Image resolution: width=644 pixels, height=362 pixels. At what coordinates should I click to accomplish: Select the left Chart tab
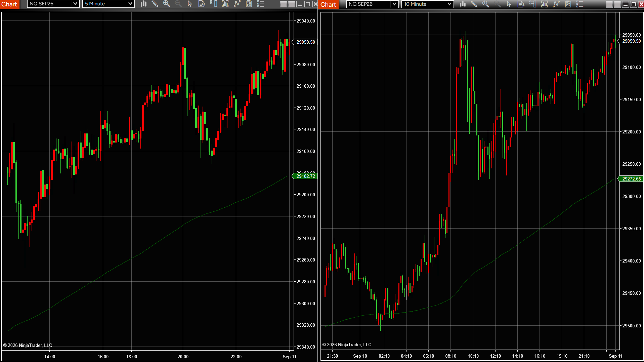point(9,4)
